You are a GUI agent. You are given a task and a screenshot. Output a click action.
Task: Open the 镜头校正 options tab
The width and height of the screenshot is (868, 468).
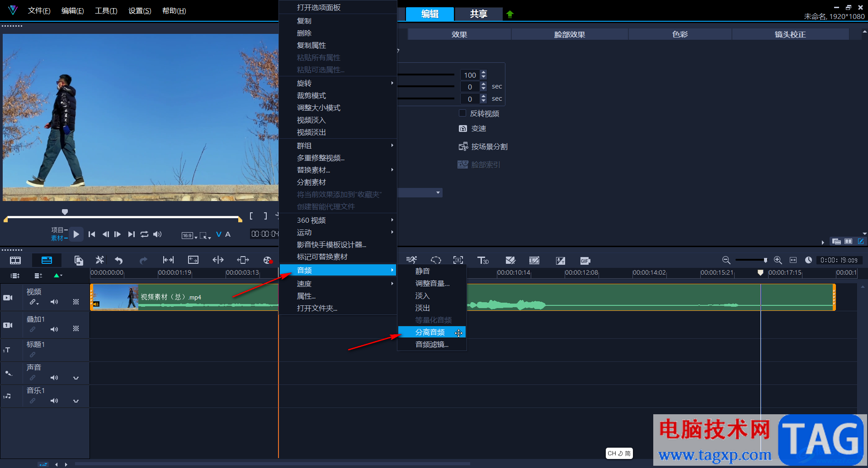click(x=790, y=34)
